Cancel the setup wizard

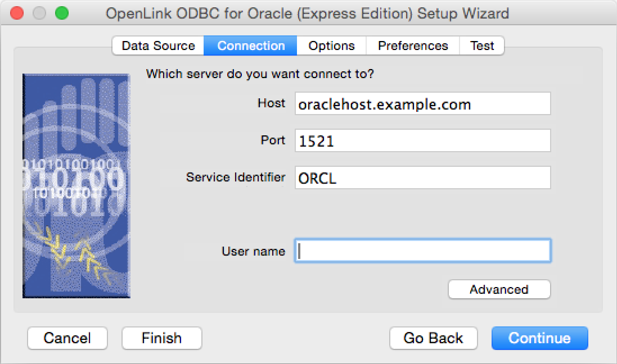tap(67, 338)
